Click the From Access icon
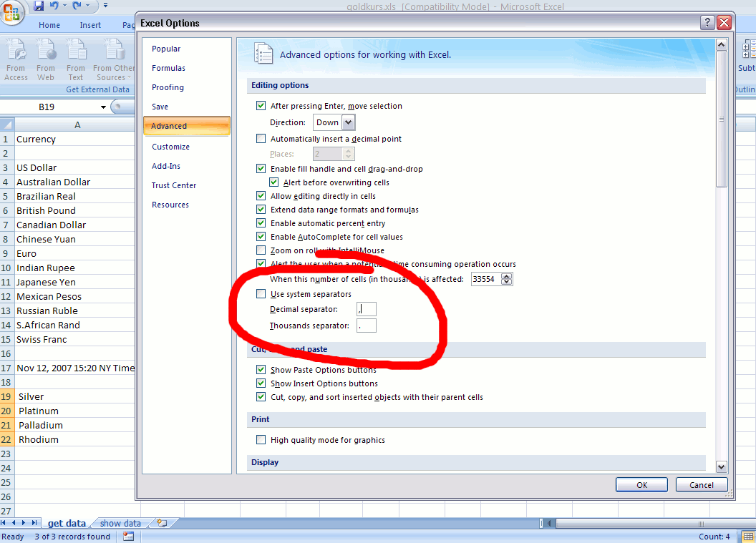 16,49
